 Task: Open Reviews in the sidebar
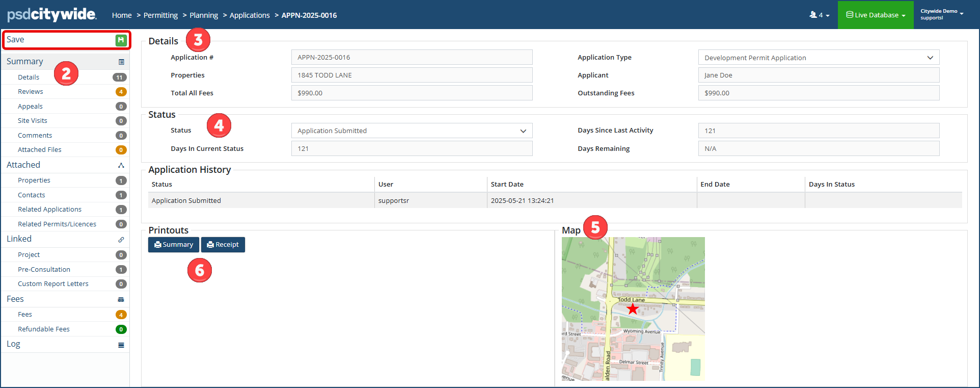point(31,92)
